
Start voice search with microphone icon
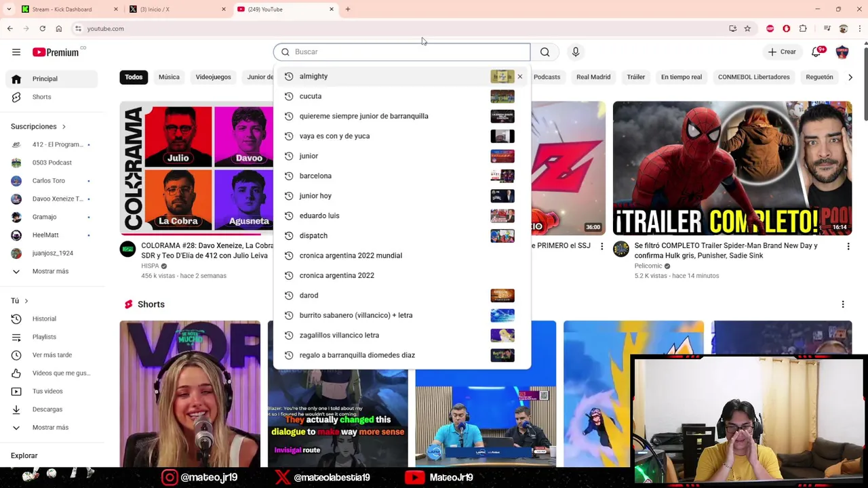575,52
